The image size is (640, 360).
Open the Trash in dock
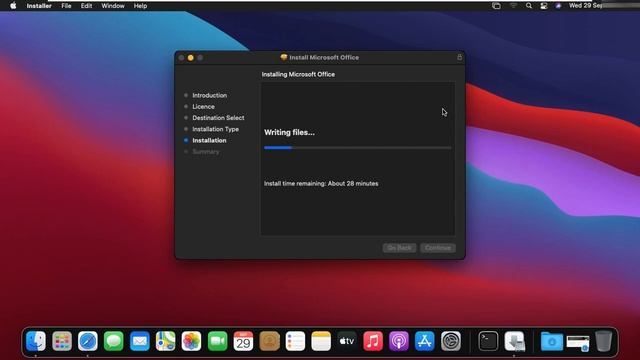pos(604,341)
